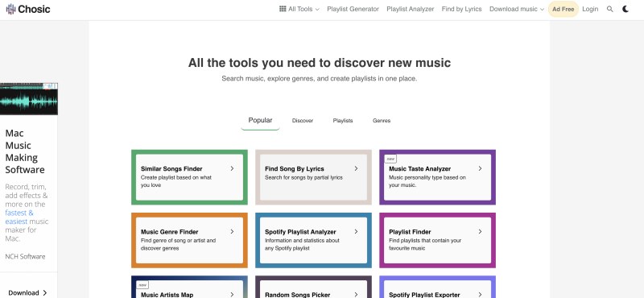This screenshot has height=298, width=644.
Task: Open Playlist Analyzer in the navbar
Action: click(411, 9)
